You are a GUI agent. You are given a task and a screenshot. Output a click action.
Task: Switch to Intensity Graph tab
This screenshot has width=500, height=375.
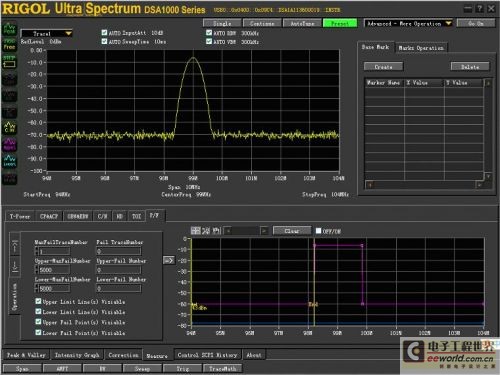(77, 355)
